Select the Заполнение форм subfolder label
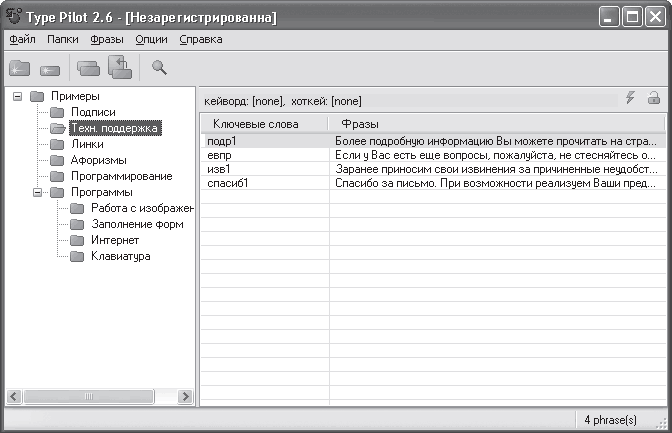 click(x=137, y=224)
